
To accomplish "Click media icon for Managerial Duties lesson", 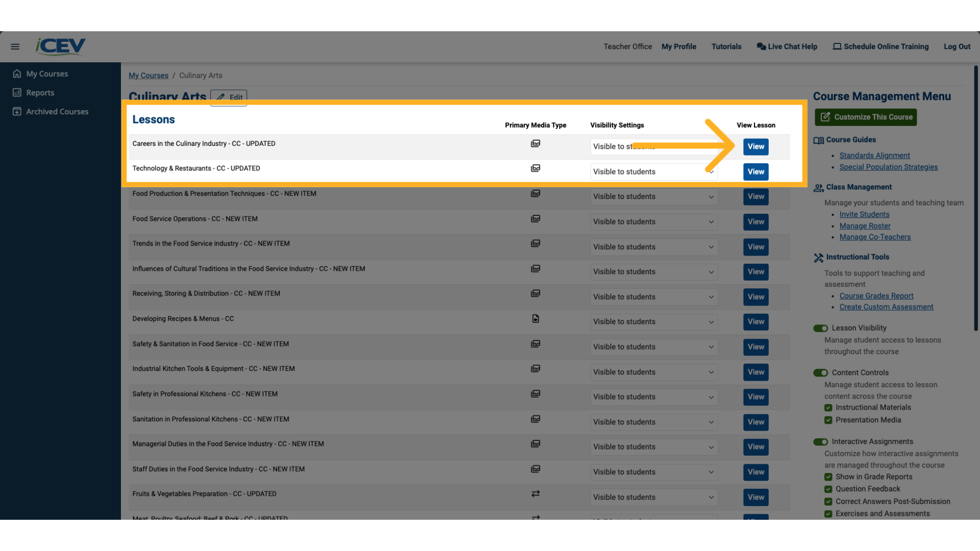I will point(535,444).
